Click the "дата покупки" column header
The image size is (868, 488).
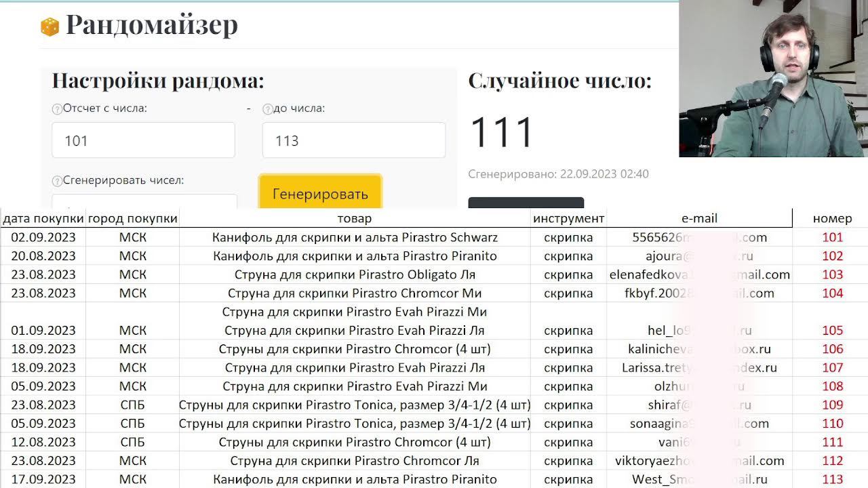tap(43, 218)
